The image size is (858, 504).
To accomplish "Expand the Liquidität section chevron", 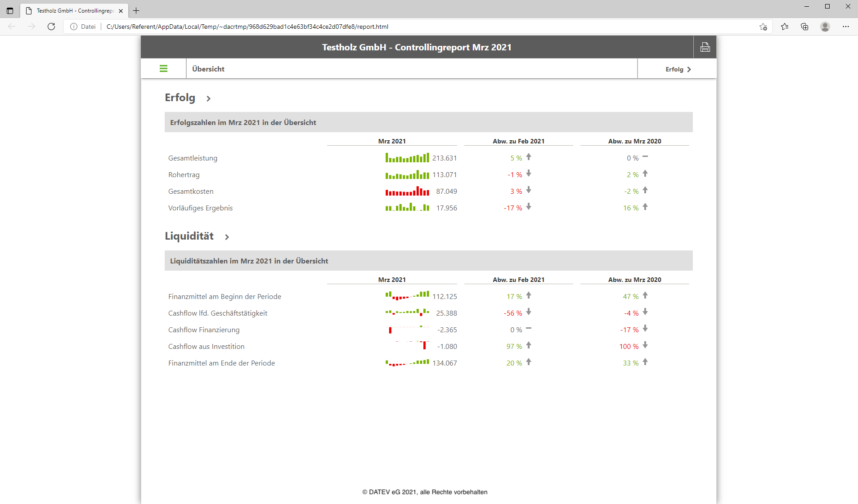I will tap(227, 237).
